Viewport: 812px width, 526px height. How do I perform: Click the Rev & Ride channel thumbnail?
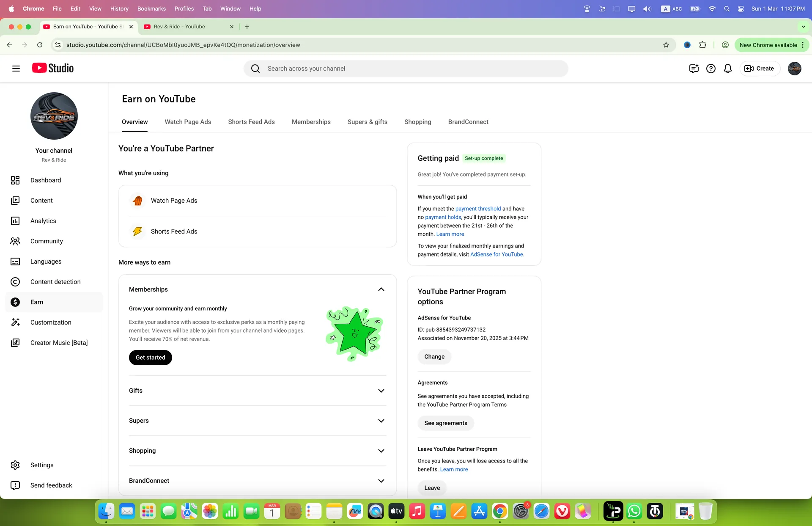click(54, 116)
